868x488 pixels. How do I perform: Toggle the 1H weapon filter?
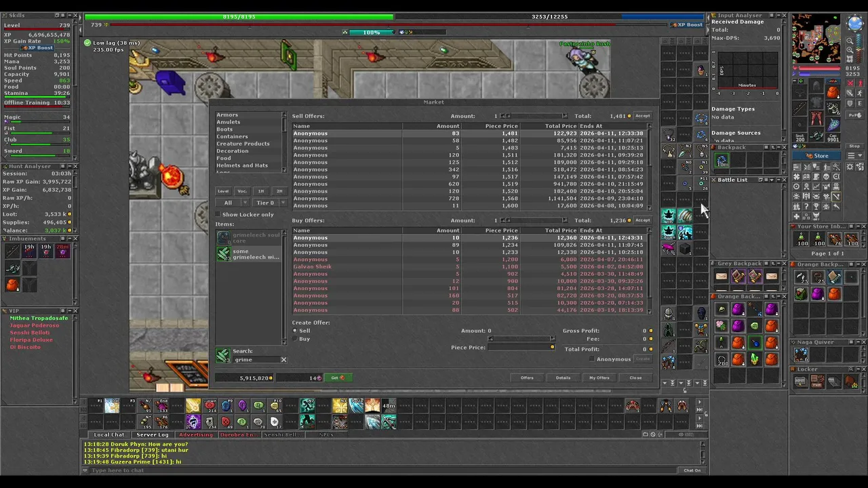point(261,191)
